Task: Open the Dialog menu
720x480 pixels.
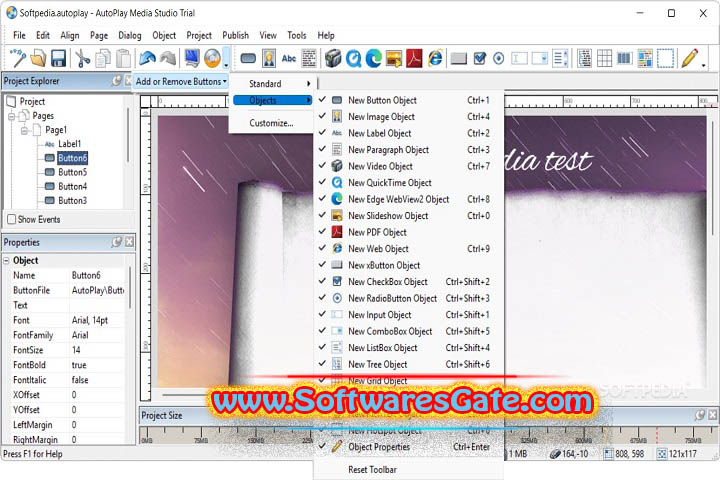Action: click(129, 35)
